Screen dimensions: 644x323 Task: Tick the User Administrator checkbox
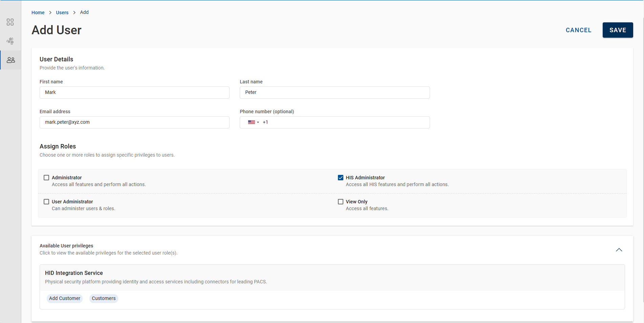46,202
